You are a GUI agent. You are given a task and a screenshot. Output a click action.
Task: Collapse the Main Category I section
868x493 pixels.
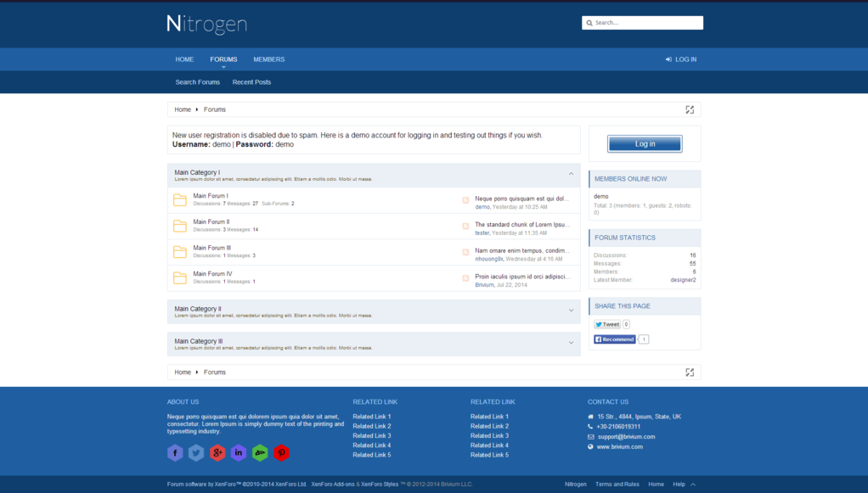click(x=571, y=174)
